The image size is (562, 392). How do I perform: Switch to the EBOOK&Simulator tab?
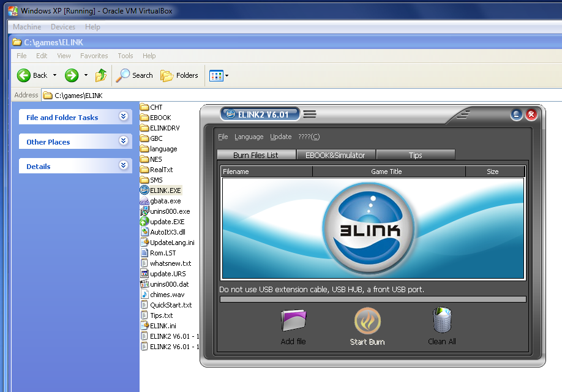coord(335,155)
